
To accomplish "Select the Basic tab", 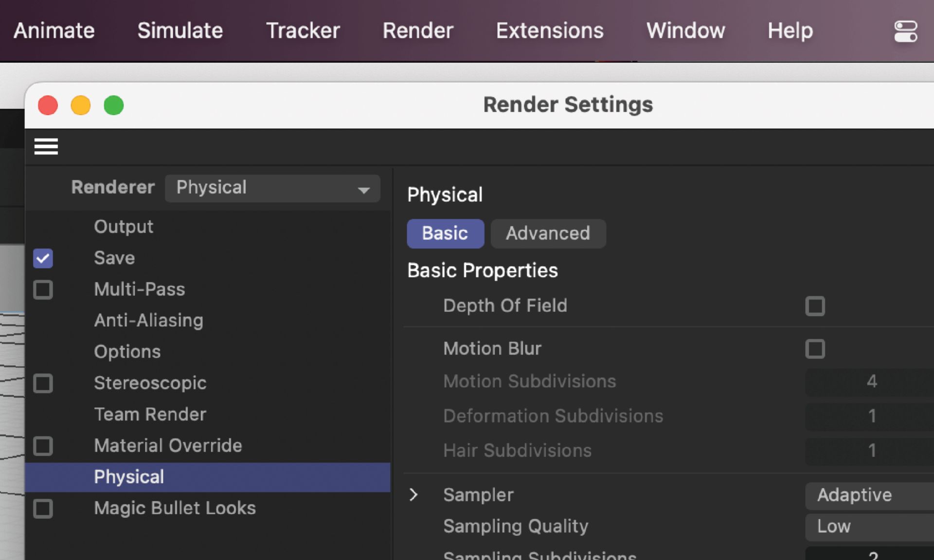I will 445,233.
